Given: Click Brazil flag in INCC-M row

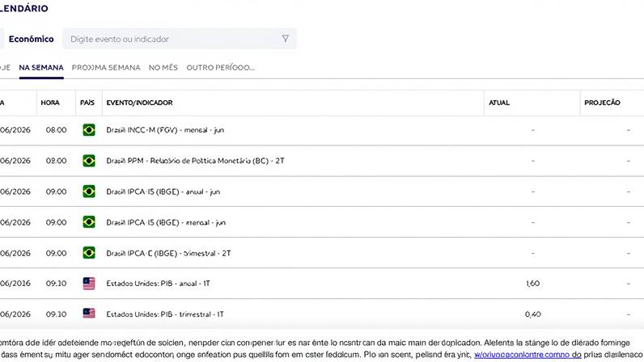Looking at the screenshot, I should click(x=89, y=130).
